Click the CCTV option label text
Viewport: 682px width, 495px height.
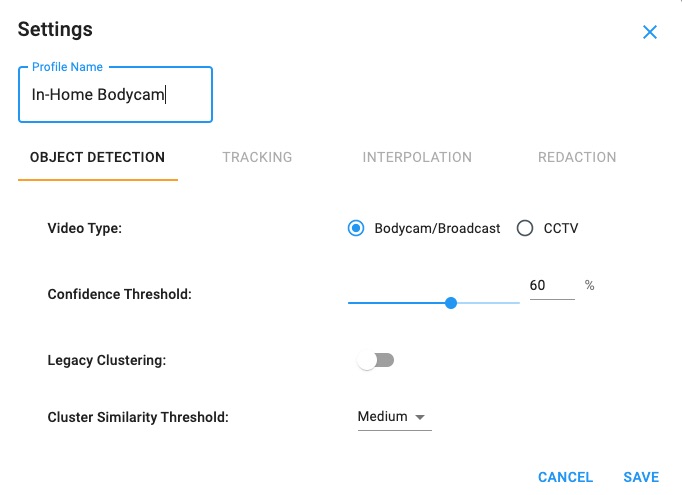click(x=561, y=228)
